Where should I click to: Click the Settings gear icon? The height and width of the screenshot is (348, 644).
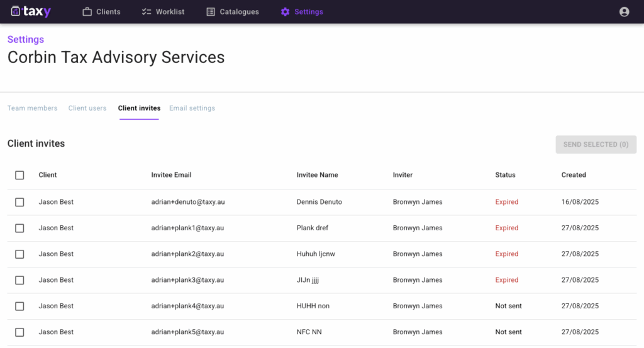tap(286, 12)
